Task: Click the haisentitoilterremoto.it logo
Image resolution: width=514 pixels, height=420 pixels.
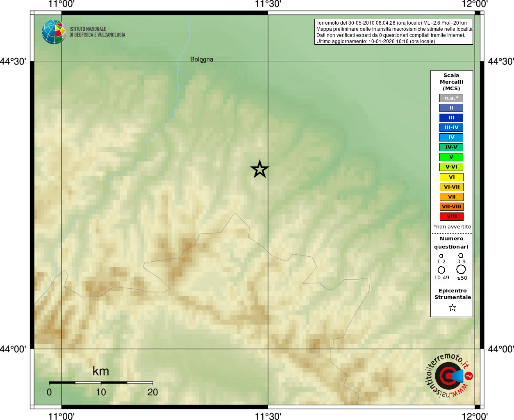Action: [x=449, y=375]
